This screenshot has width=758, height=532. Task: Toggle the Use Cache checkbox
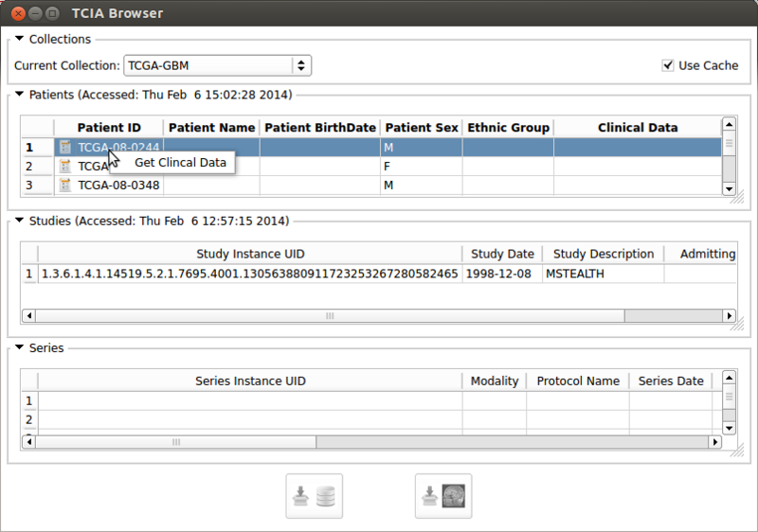668,65
